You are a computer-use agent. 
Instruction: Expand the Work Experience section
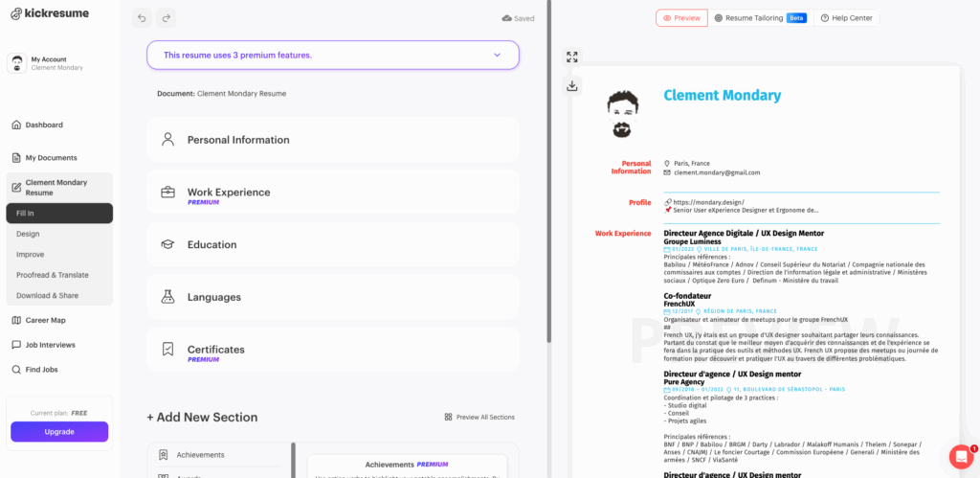click(332, 193)
